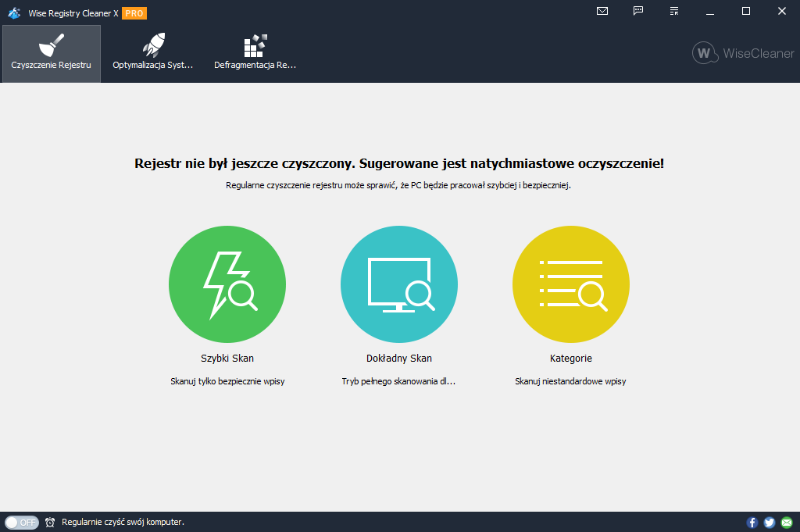Start the green Szybki Skan lightning icon
Image resolution: width=800 pixels, height=532 pixels.
[x=227, y=284]
